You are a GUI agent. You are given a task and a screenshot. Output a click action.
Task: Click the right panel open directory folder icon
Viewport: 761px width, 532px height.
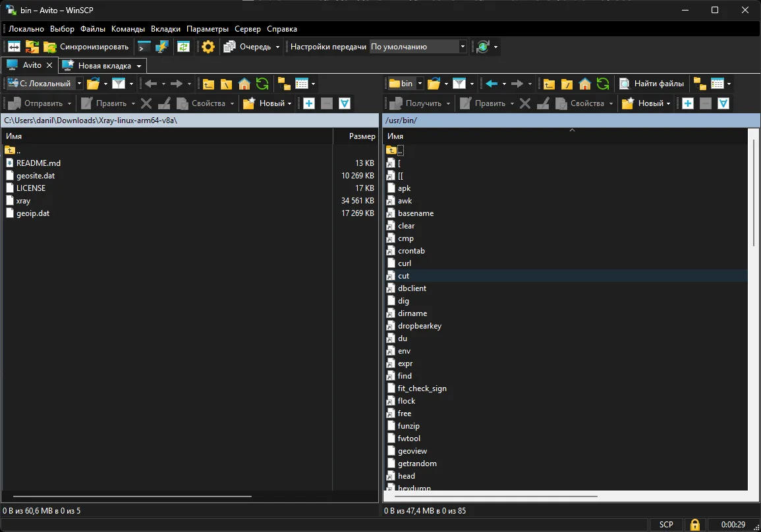click(434, 84)
